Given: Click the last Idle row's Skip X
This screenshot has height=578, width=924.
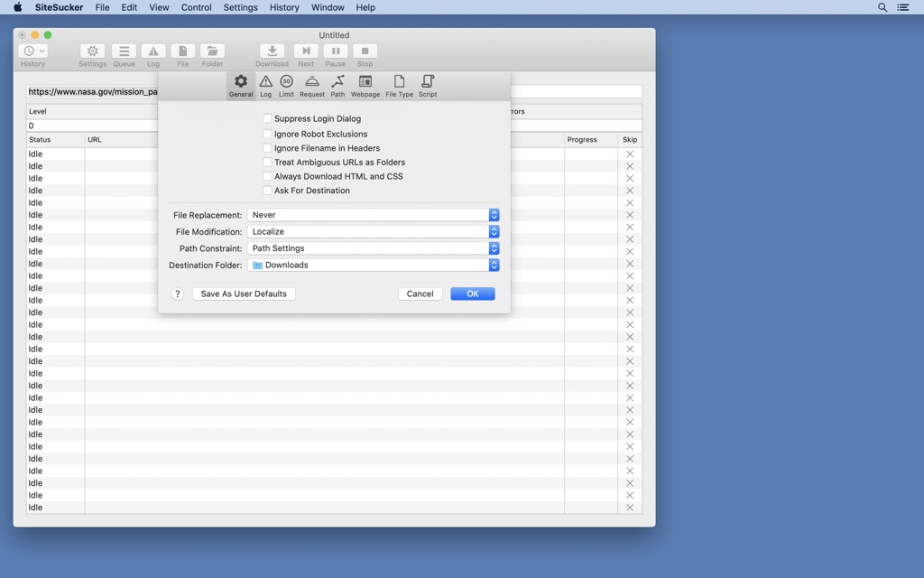Looking at the screenshot, I should [630, 508].
